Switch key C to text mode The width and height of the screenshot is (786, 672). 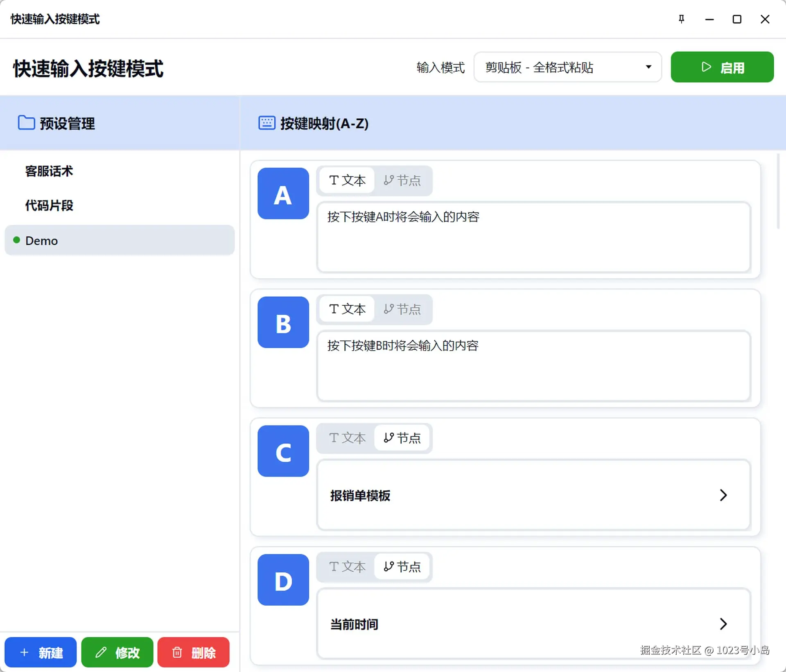point(347,438)
